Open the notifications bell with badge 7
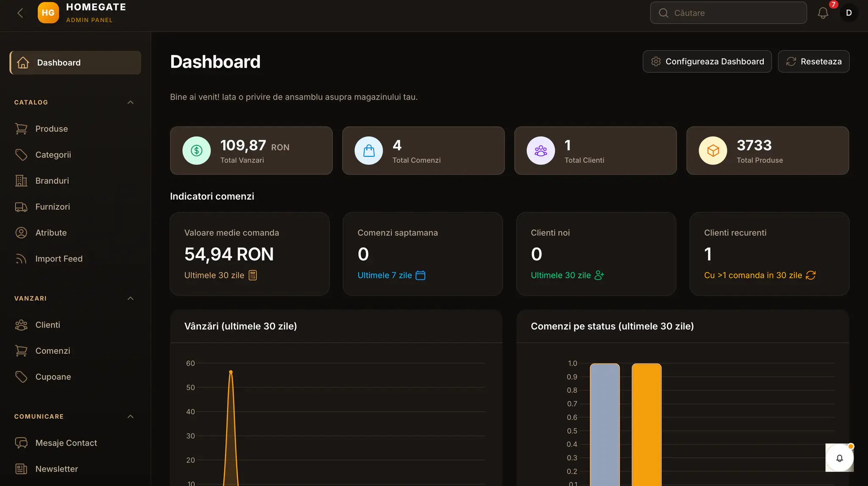The height and width of the screenshot is (486, 868). tap(823, 13)
